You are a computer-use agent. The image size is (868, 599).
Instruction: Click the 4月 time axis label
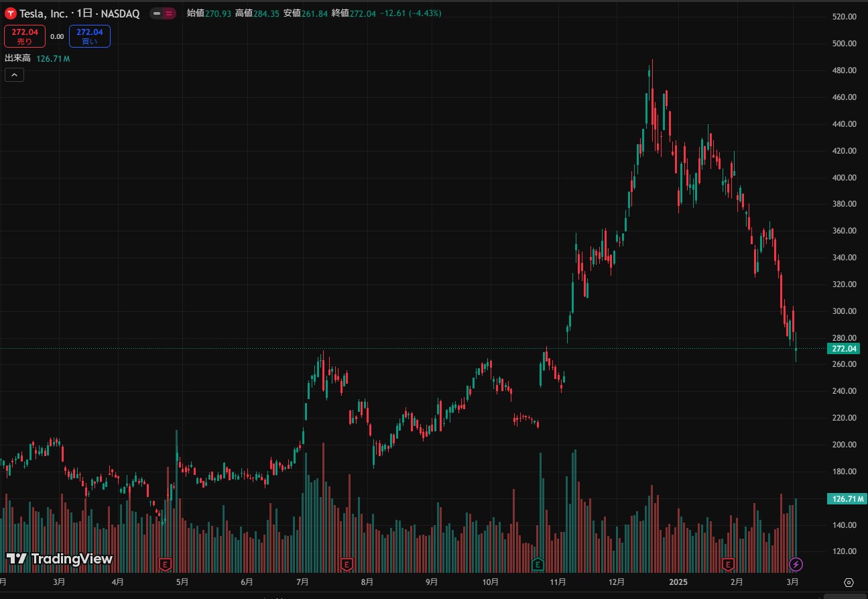pyautogui.click(x=117, y=582)
